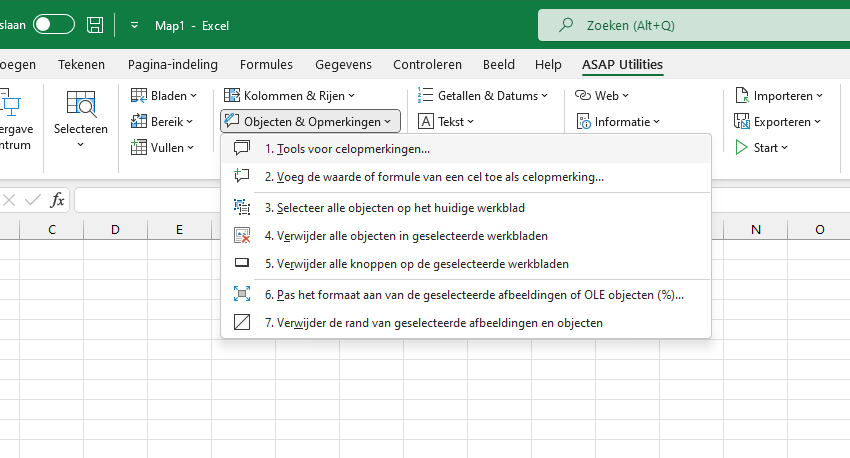This screenshot has height=458, width=850.
Task: Select column D header
Action: 115,230
